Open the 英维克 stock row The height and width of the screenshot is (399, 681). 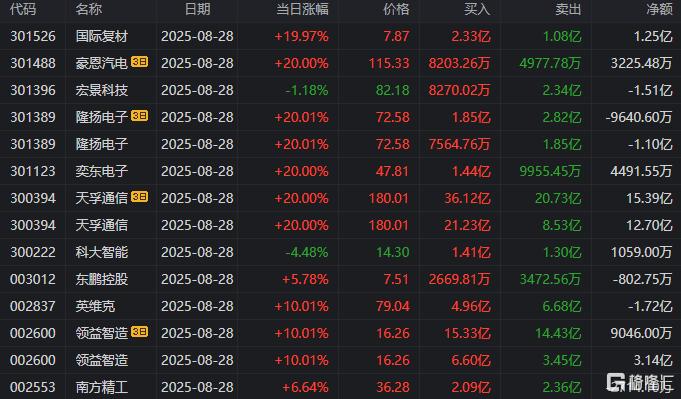click(x=340, y=306)
